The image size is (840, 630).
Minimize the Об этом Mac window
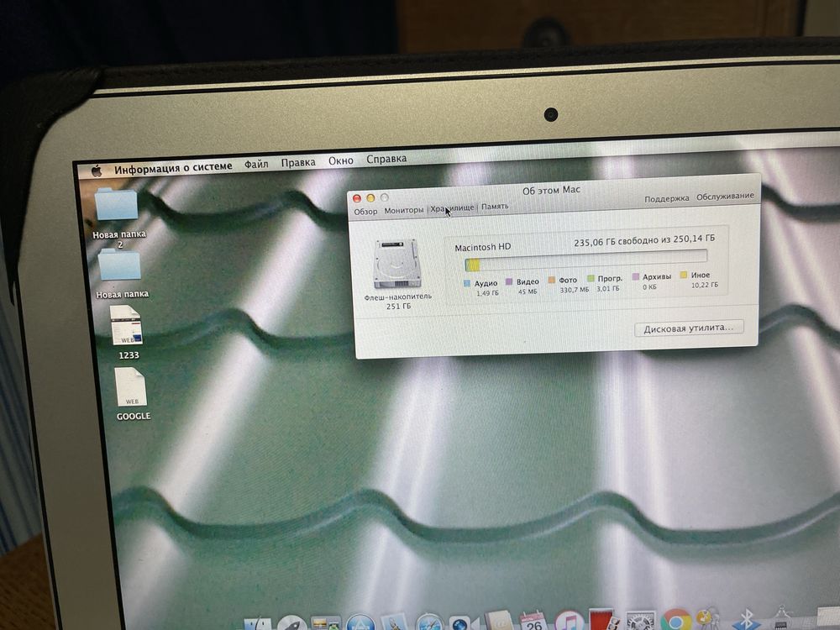click(x=370, y=198)
